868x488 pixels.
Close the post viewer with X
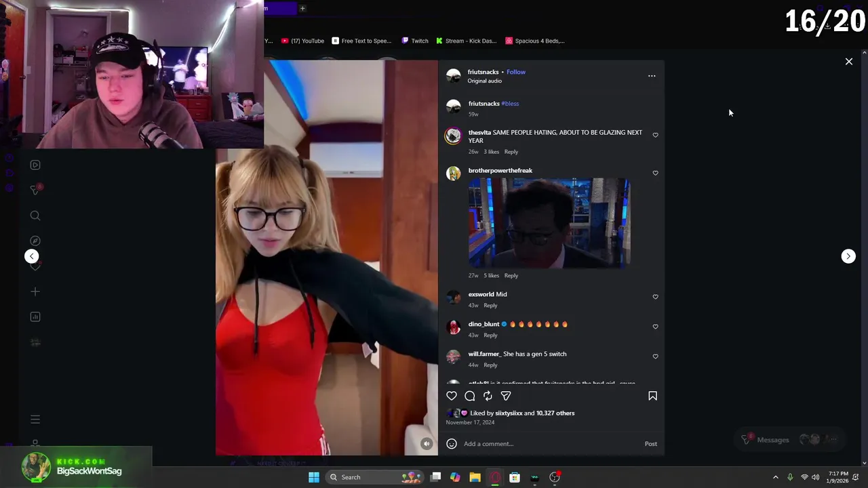coord(849,62)
